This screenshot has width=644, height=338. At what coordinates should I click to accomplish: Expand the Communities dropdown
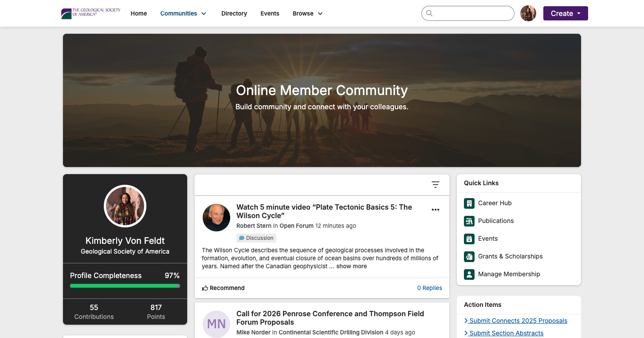183,13
